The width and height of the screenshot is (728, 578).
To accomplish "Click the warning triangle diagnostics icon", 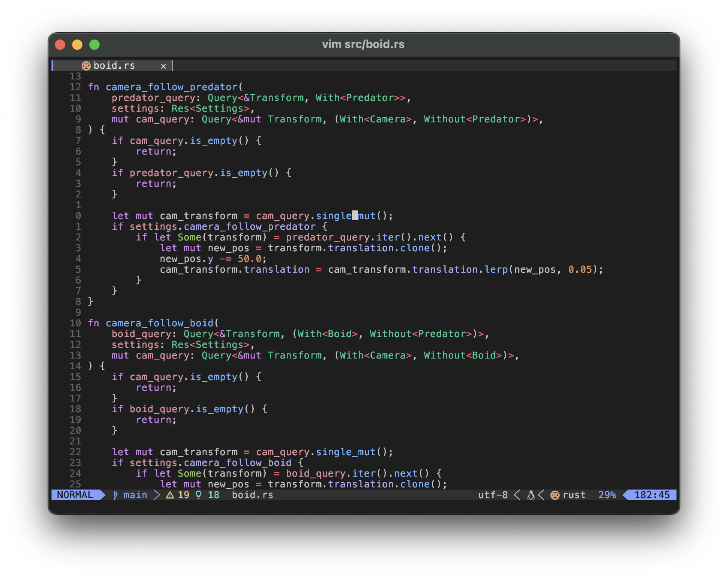I will click(170, 495).
